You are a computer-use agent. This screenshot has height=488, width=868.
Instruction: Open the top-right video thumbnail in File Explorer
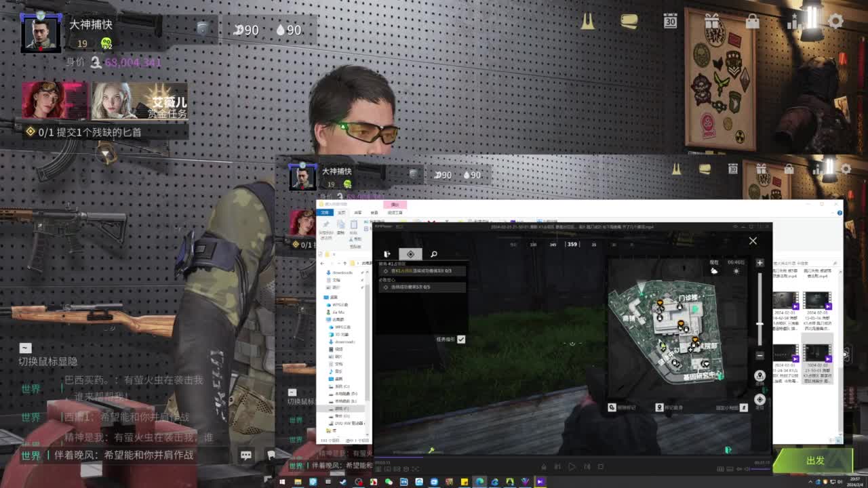point(817,300)
